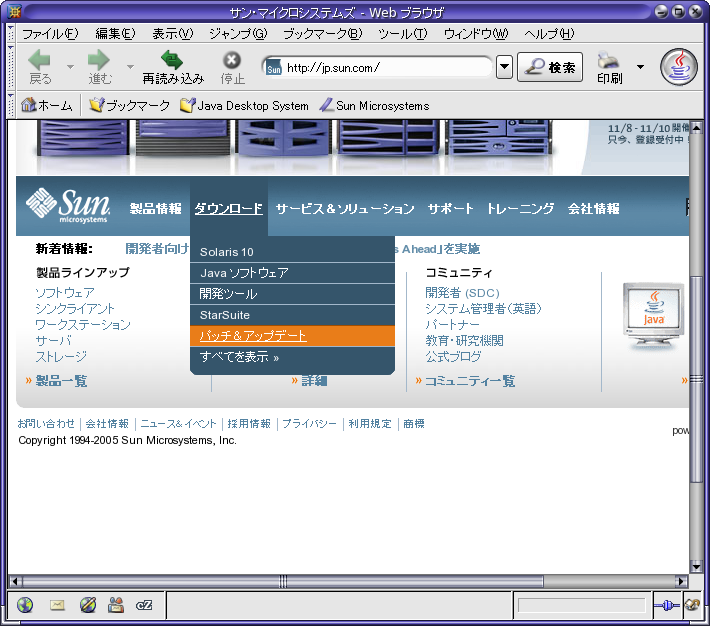The width and height of the screenshot is (710, 626).
Task: Choose 開発ツール from download menu
Action: pos(293,294)
